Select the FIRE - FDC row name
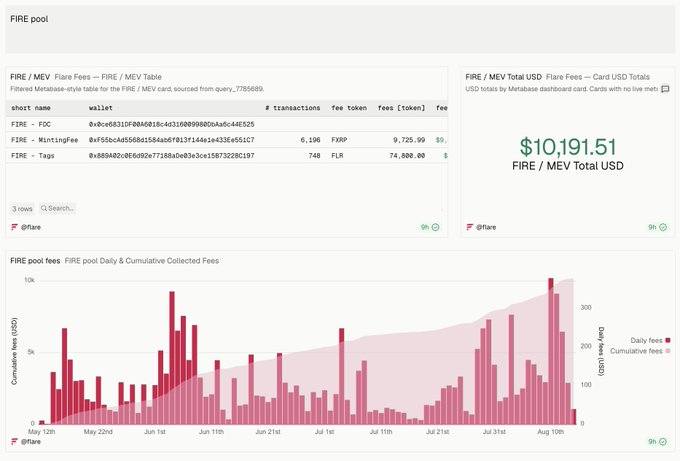Viewport: 680px width, 461px height. point(31,124)
